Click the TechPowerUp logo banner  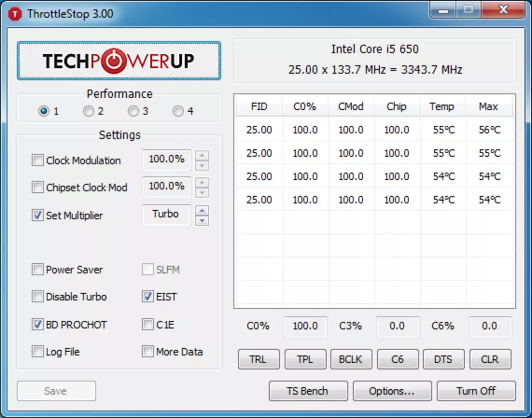(x=119, y=61)
